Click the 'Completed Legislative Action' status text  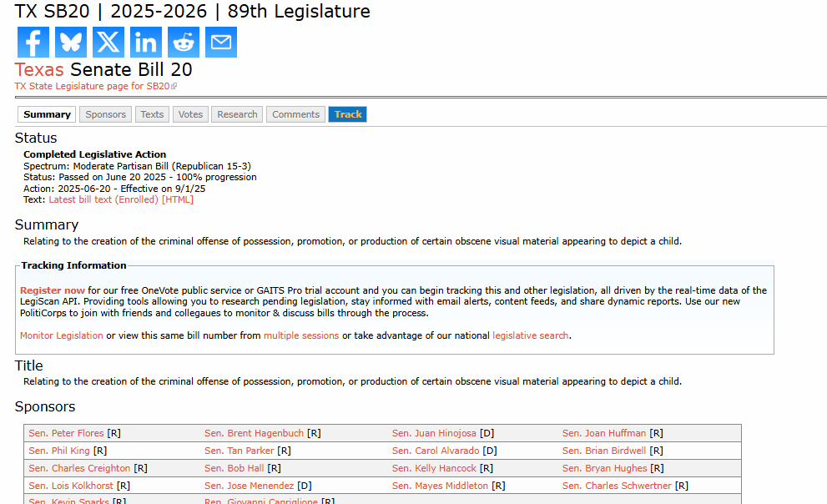click(95, 154)
